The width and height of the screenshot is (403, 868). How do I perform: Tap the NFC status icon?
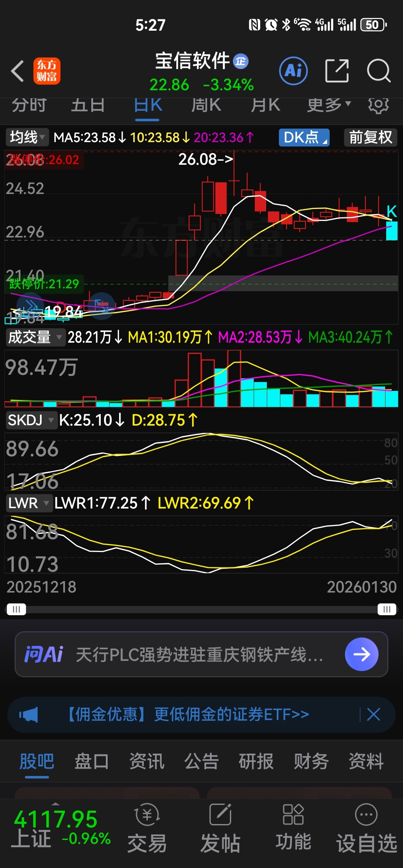pos(254,25)
